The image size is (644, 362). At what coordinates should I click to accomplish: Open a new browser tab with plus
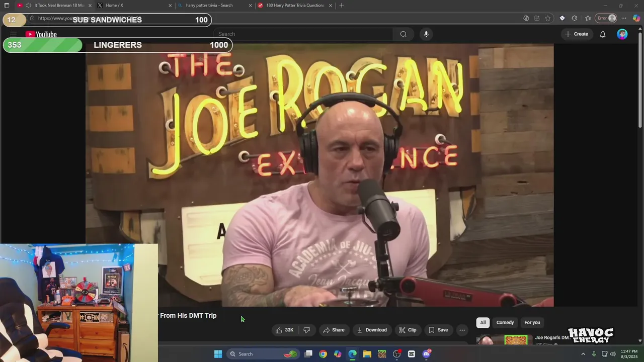pyautogui.click(x=342, y=6)
